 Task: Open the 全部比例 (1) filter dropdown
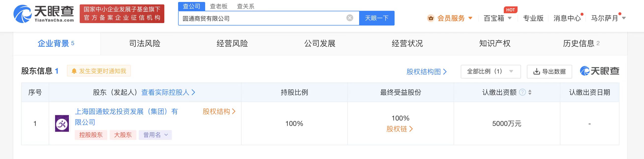point(491,71)
